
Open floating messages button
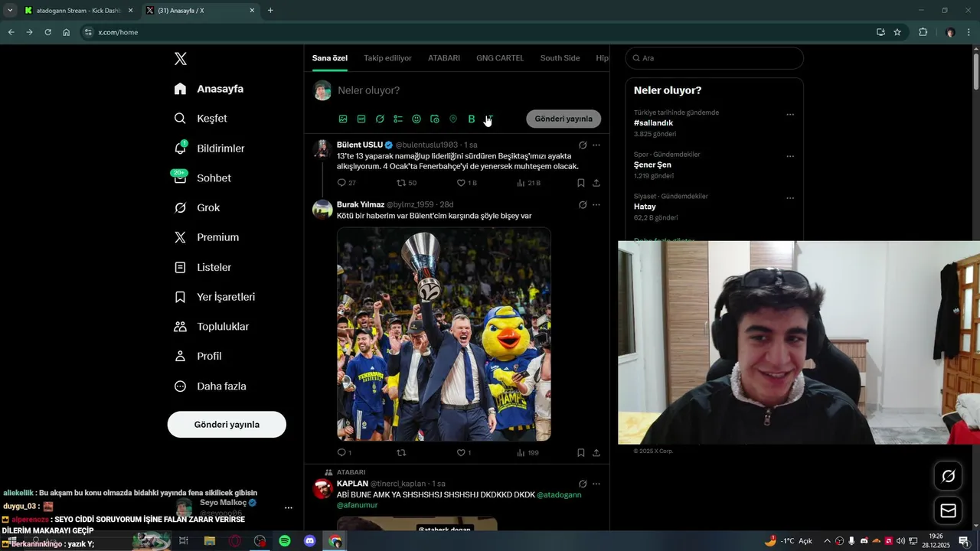948,510
